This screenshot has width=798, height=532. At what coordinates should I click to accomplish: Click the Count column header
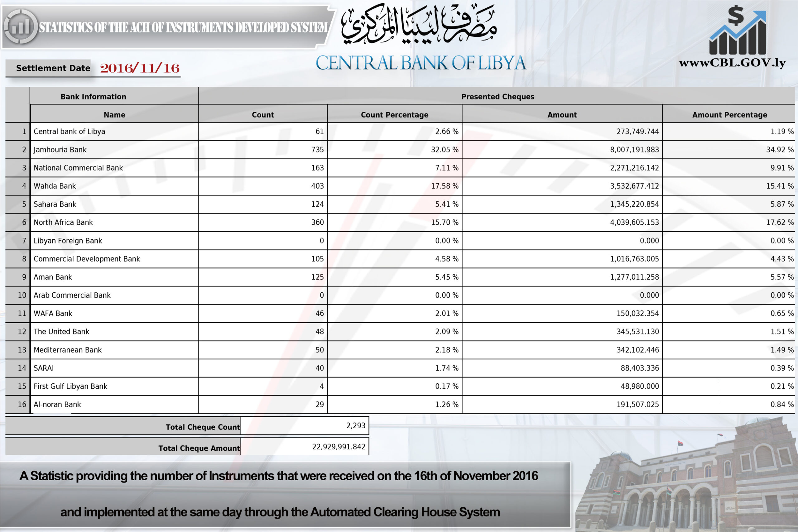[263, 115]
